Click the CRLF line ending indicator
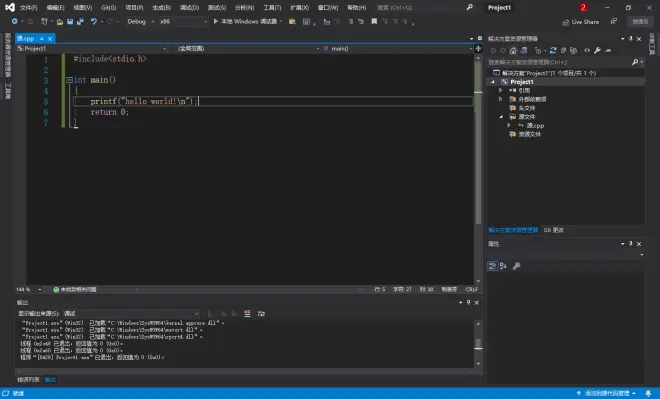The height and width of the screenshot is (399, 660). [x=471, y=290]
